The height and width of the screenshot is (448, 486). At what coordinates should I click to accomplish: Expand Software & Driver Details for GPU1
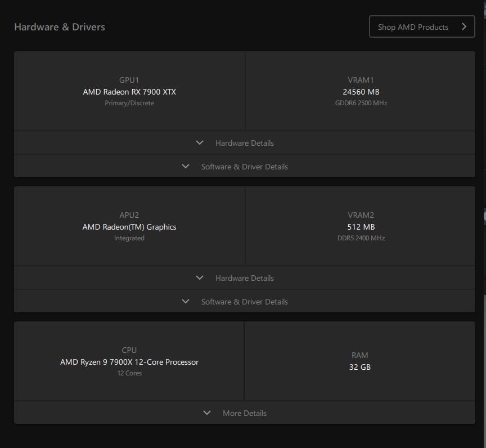coord(245,167)
